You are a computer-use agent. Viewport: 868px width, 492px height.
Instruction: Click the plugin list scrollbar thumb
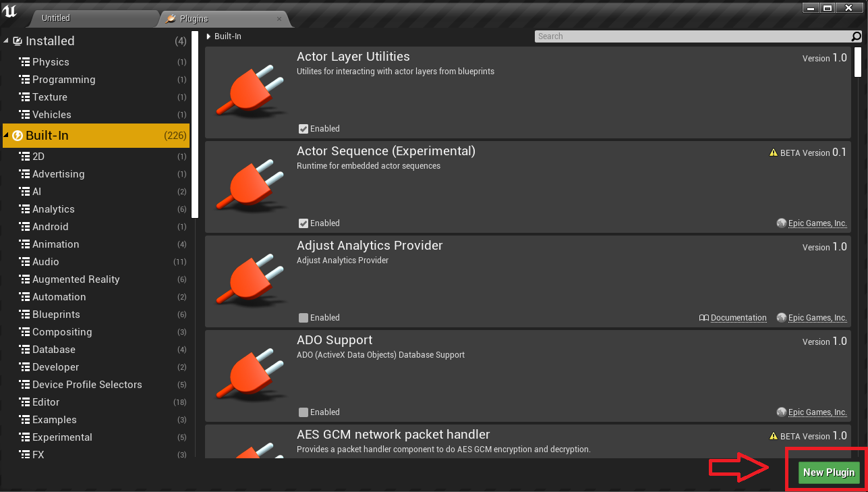click(x=858, y=62)
